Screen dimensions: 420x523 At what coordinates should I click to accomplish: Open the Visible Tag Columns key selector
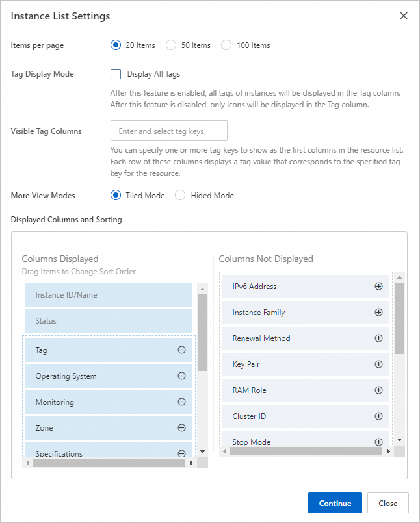coord(169,131)
